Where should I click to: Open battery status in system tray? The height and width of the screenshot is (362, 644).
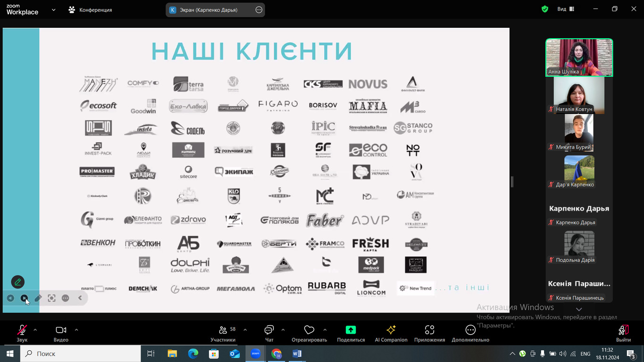tap(553, 354)
